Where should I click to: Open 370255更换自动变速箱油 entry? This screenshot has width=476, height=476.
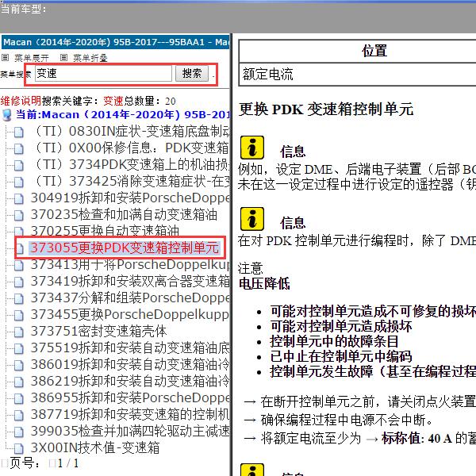coord(105,230)
